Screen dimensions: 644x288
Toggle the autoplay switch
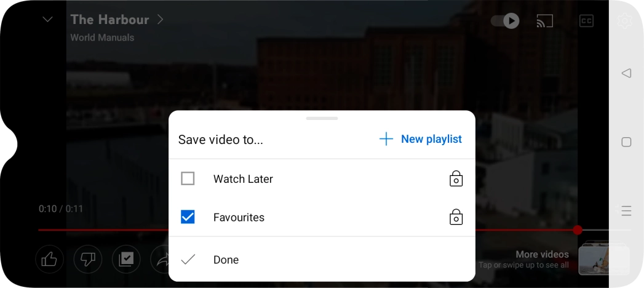click(505, 20)
